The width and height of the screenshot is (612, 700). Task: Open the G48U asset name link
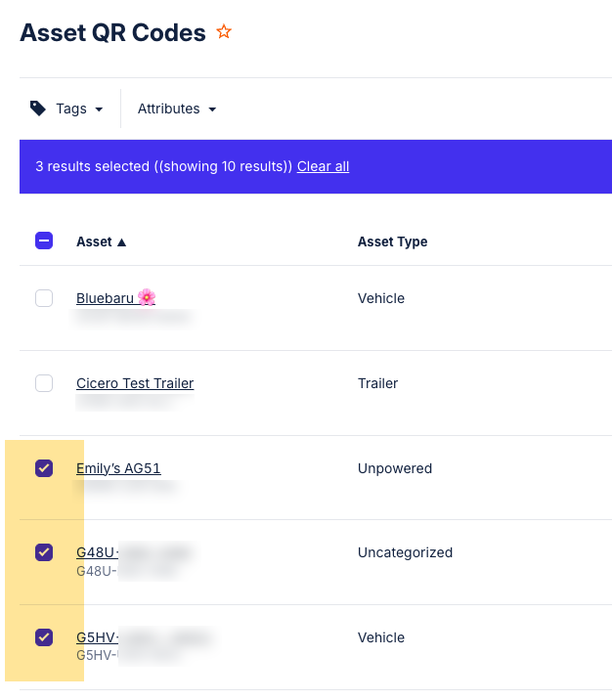click(x=97, y=552)
